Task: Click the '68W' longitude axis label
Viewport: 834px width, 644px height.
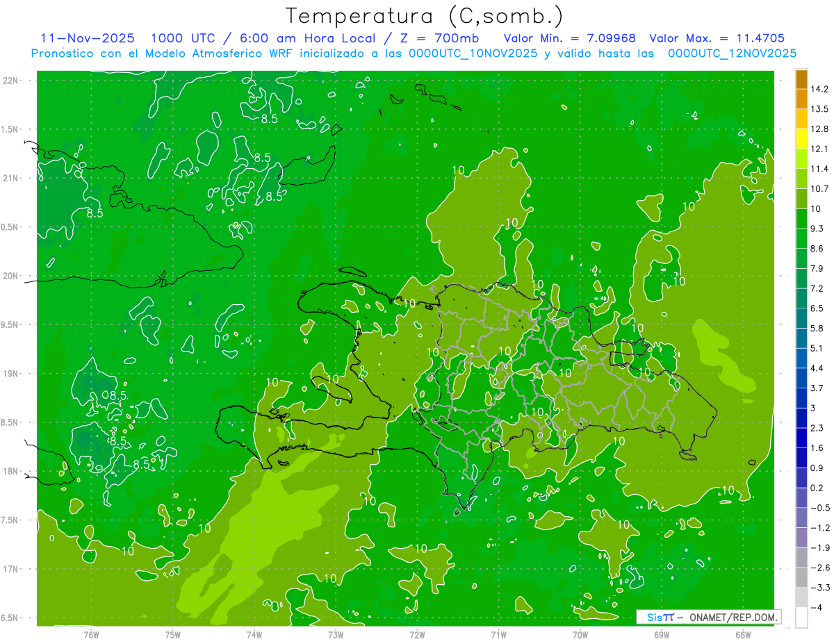Action: coord(743,634)
